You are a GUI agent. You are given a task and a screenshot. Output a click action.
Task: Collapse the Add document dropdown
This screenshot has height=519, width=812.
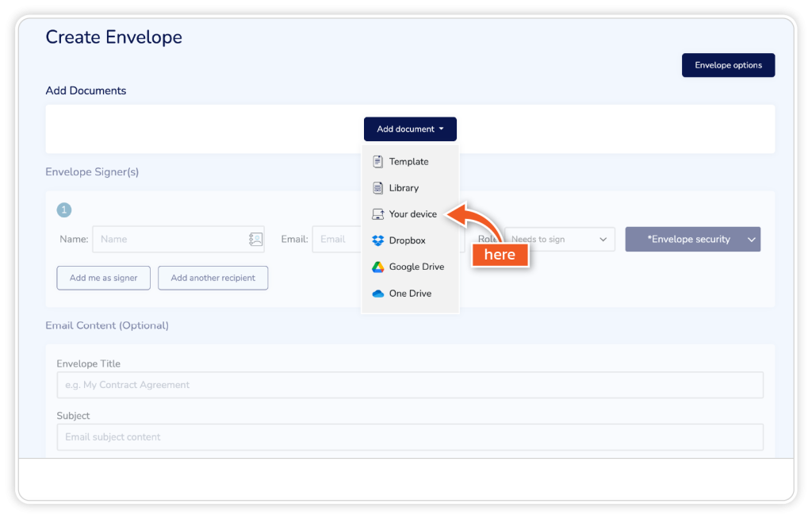[410, 129]
